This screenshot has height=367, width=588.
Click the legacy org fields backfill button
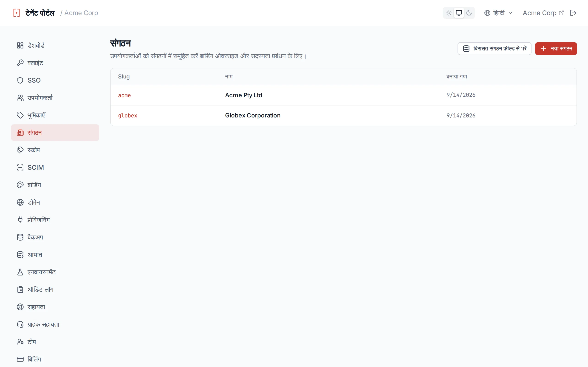point(495,49)
